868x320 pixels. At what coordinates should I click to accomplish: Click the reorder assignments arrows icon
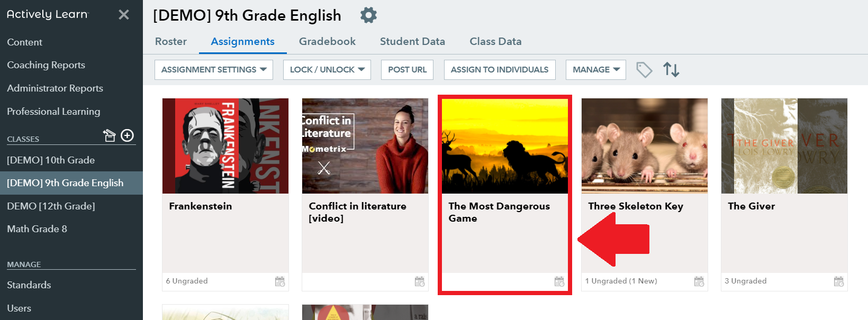671,70
